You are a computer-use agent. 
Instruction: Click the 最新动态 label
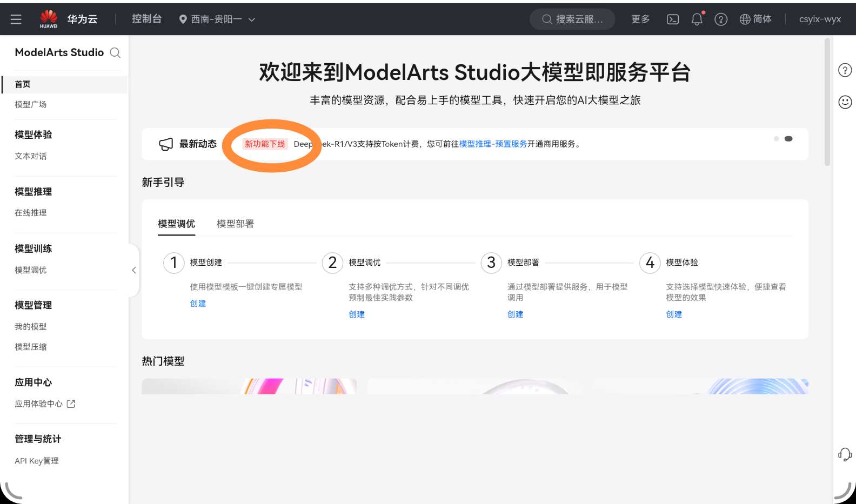(x=198, y=144)
